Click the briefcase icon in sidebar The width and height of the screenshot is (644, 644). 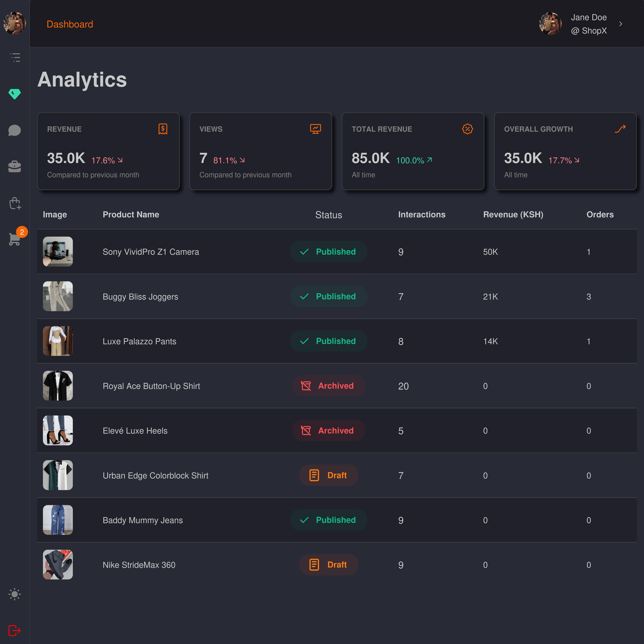click(15, 166)
